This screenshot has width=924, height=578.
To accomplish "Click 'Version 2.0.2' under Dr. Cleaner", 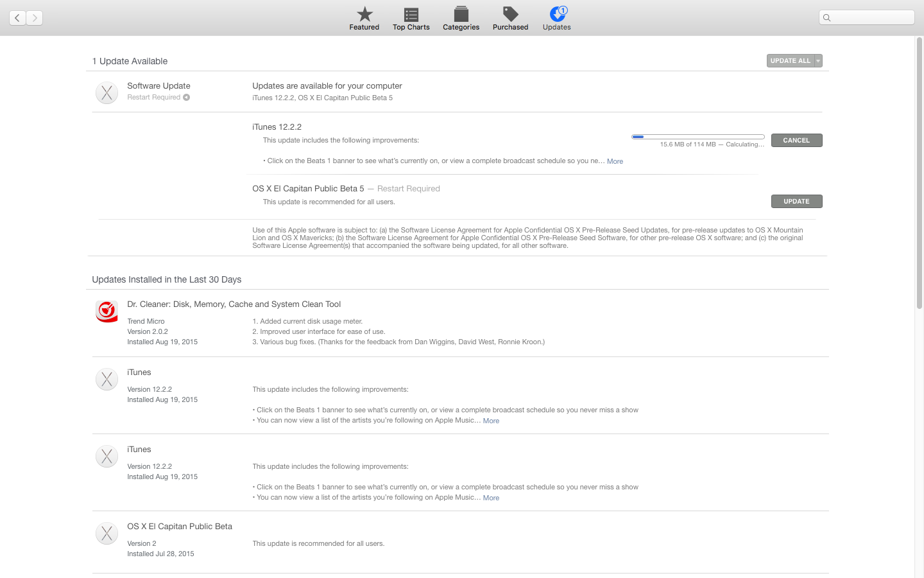I will coord(148,332).
